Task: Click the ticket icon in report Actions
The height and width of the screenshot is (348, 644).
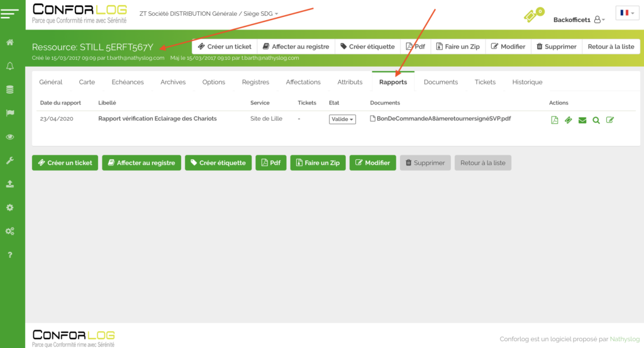Action: click(569, 120)
